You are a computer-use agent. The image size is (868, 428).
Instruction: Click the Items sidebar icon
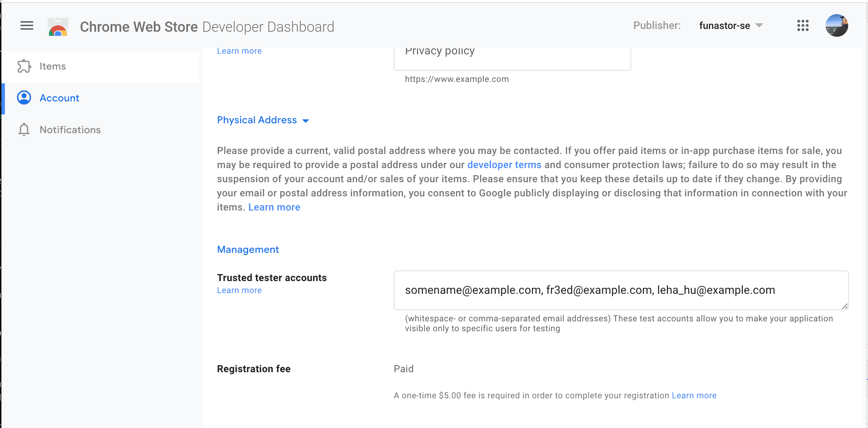coord(24,66)
